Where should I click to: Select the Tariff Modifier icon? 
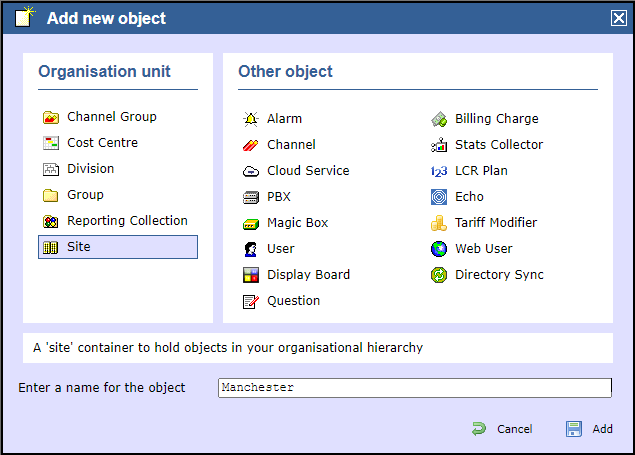pos(439,223)
